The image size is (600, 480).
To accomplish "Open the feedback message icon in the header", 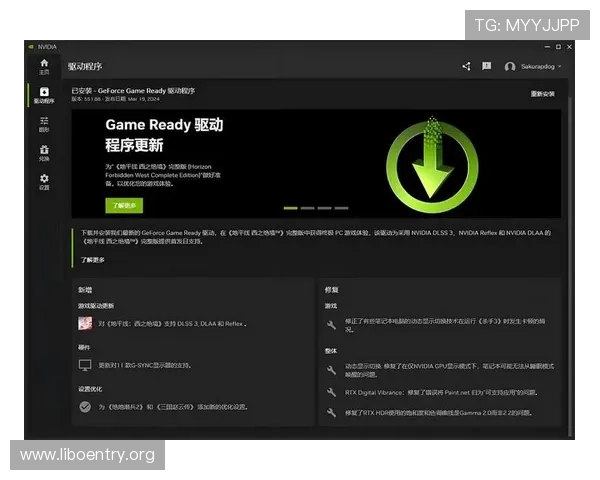I will tap(486, 66).
